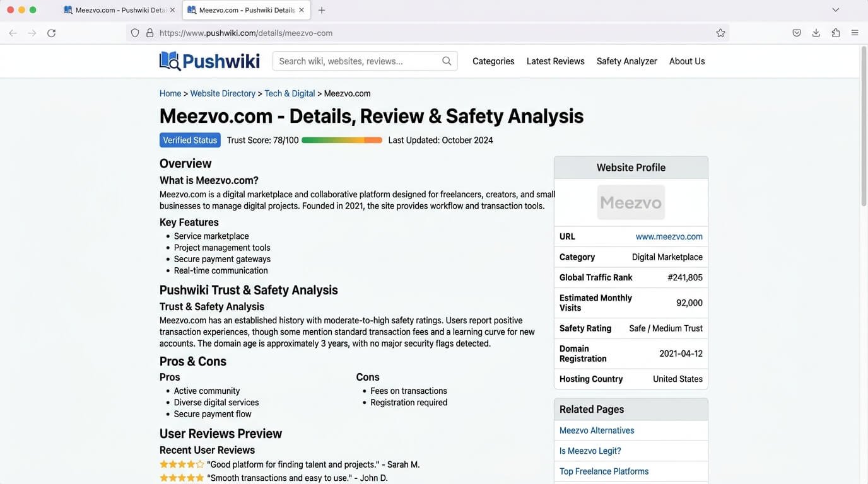Reload the page with the refresh icon

tap(52, 33)
